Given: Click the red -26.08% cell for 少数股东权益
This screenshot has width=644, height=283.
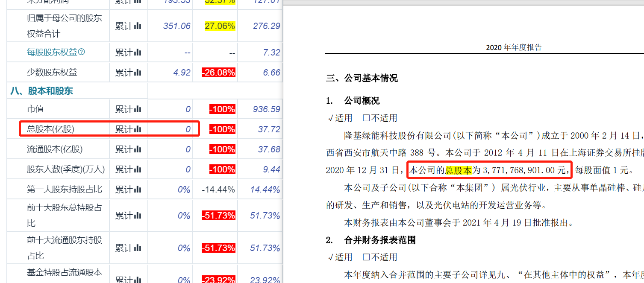Looking at the screenshot, I should tap(219, 73).
